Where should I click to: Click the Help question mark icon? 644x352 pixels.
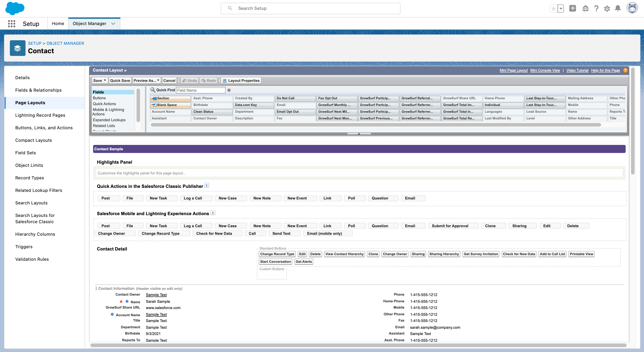tap(597, 8)
